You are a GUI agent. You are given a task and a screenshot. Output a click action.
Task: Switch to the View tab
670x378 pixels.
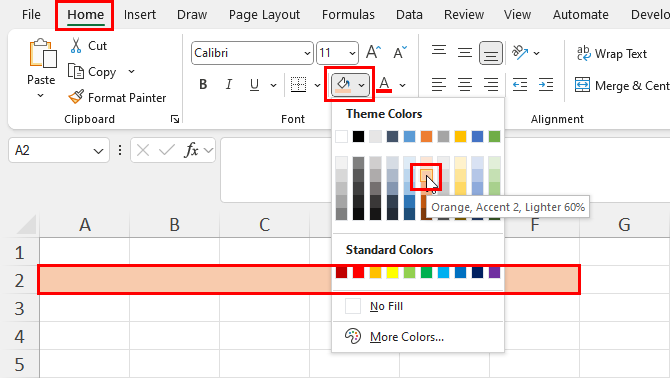(x=517, y=15)
